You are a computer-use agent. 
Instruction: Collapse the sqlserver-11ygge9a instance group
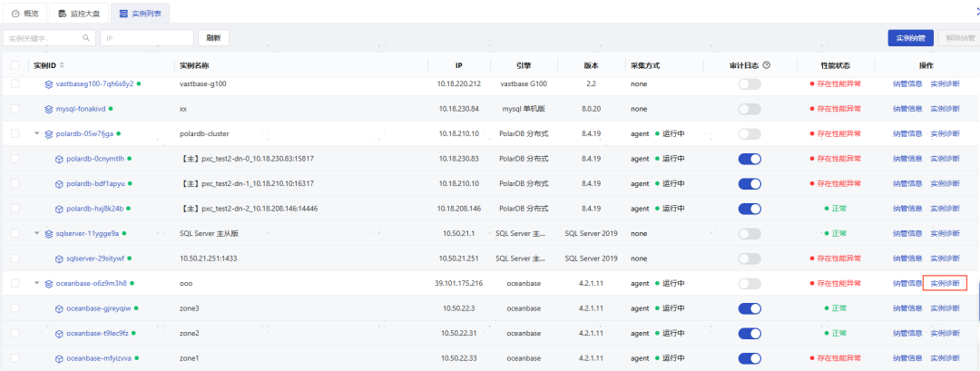pos(37,233)
